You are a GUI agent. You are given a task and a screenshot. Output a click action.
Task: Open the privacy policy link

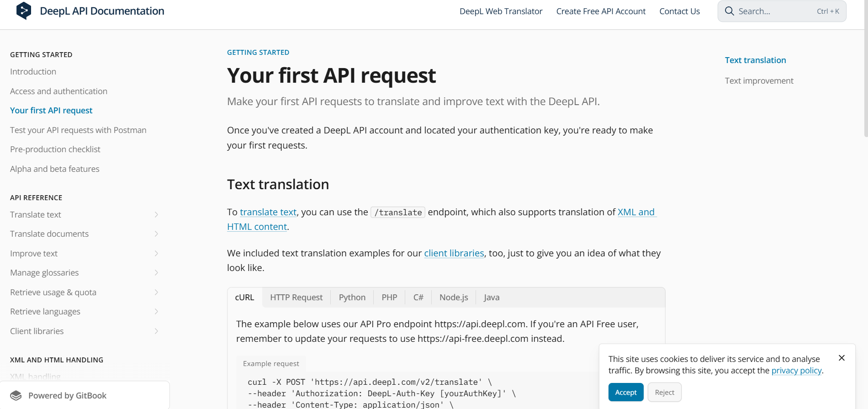[796, 371]
